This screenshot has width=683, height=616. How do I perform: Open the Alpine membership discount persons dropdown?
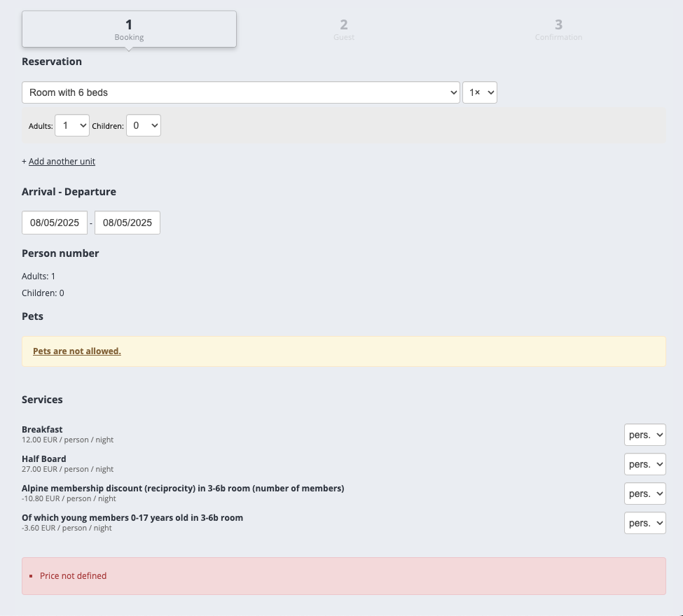645,493
